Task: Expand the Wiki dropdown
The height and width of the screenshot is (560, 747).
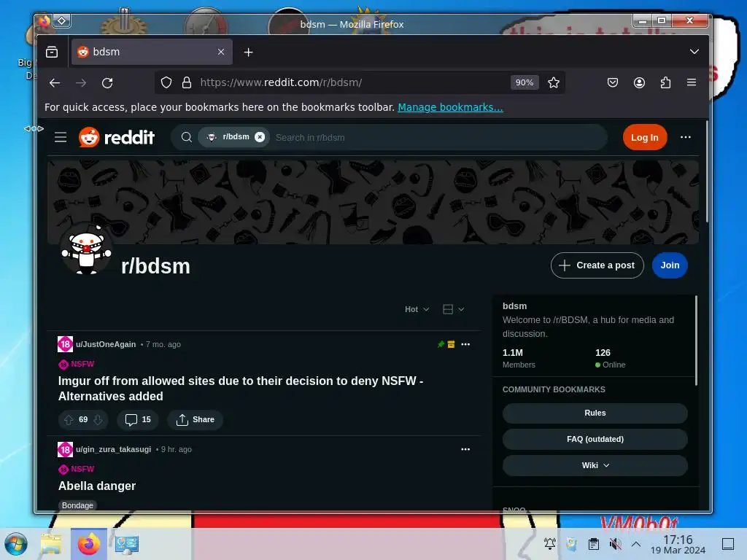Action: pyautogui.click(x=595, y=466)
